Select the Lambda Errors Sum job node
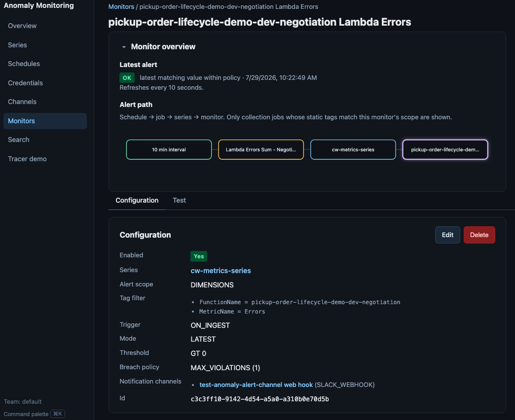The width and height of the screenshot is (515, 420). point(261,150)
